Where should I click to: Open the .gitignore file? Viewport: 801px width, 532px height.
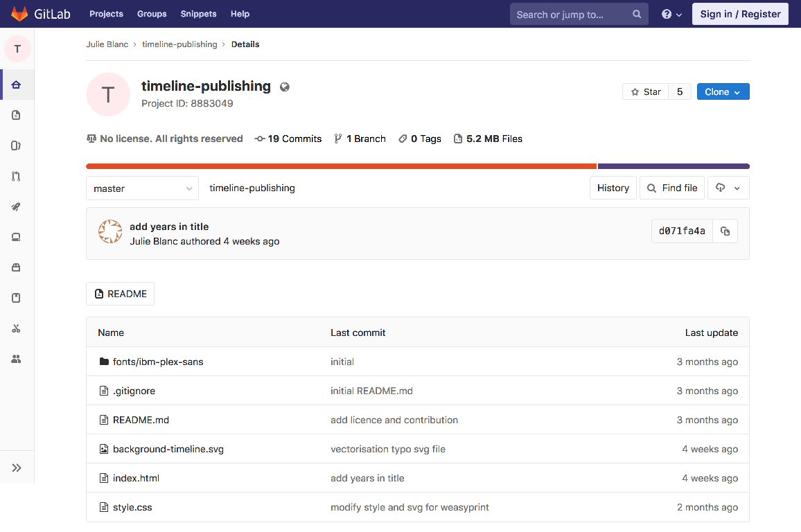134,391
